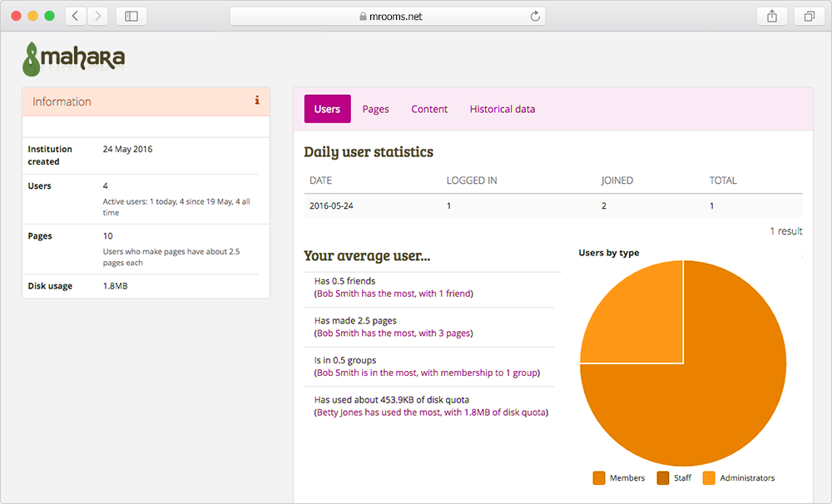Click the Safari forward arrow
This screenshot has height=504, width=832.
tap(97, 16)
